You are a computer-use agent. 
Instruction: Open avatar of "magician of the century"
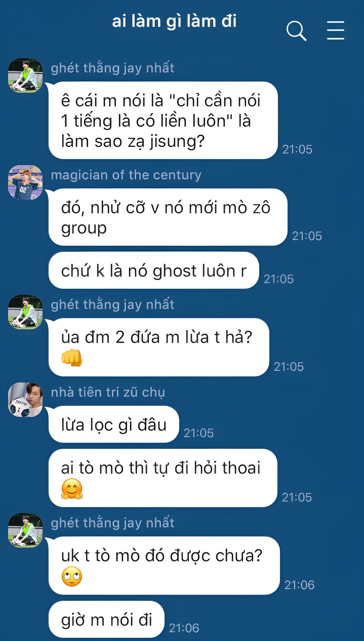click(x=25, y=182)
